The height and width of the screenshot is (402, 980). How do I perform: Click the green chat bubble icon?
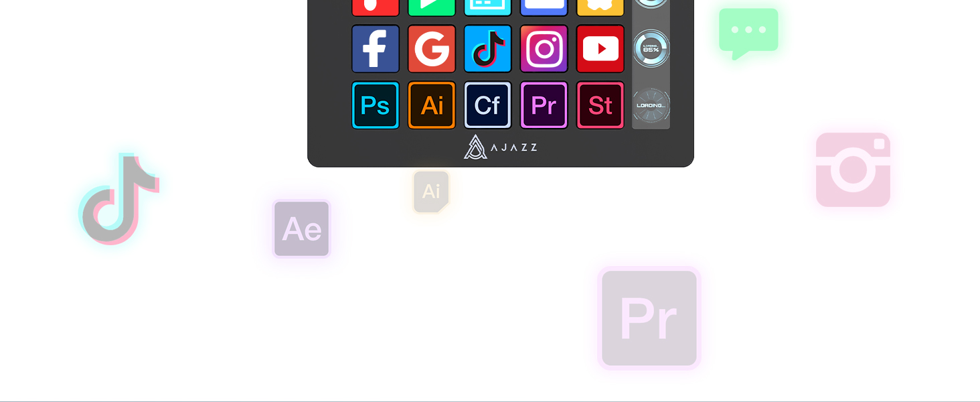tap(748, 33)
